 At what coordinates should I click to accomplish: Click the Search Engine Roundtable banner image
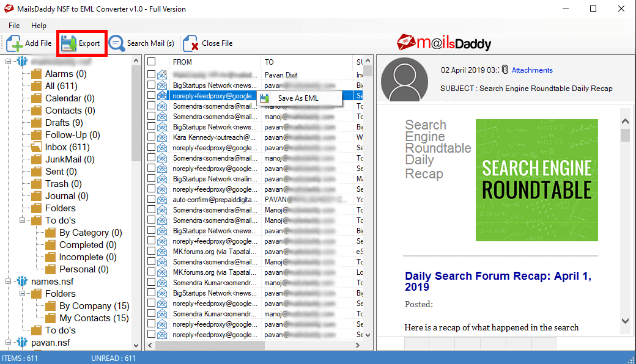[x=537, y=180]
